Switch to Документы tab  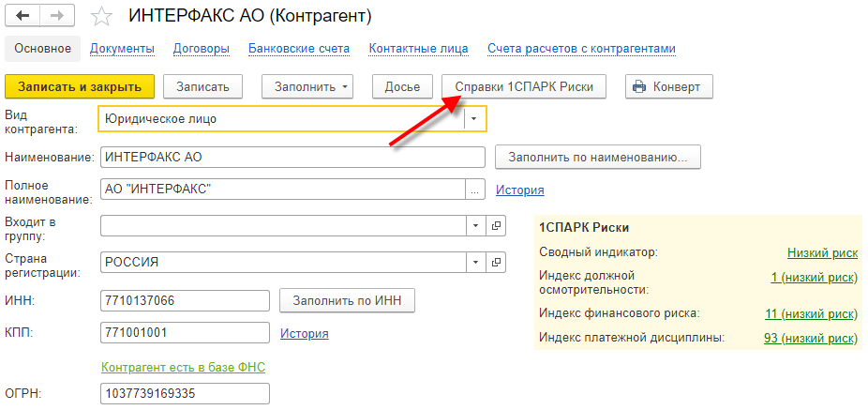122,49
